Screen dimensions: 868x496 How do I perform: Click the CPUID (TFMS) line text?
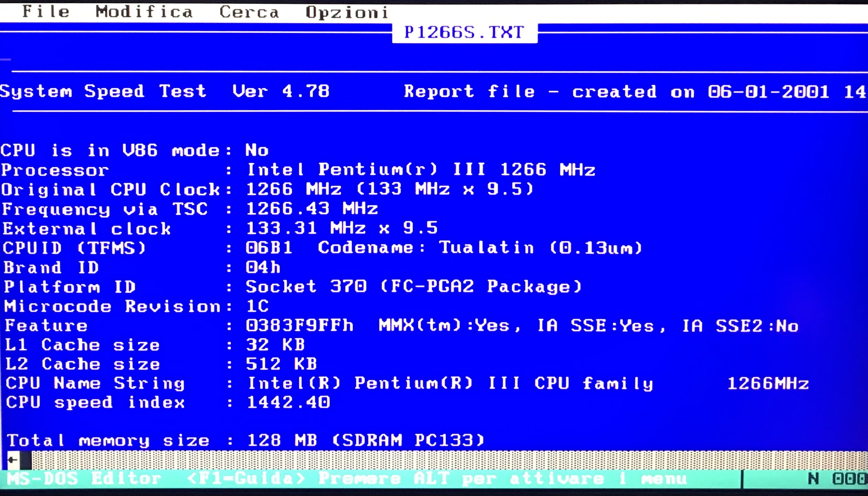tap(74, 248)
